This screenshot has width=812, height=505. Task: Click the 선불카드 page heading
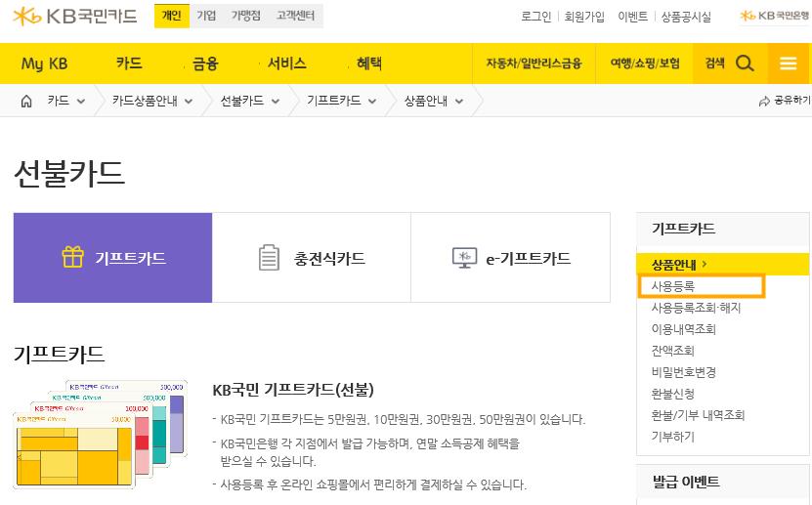(68, 173)
